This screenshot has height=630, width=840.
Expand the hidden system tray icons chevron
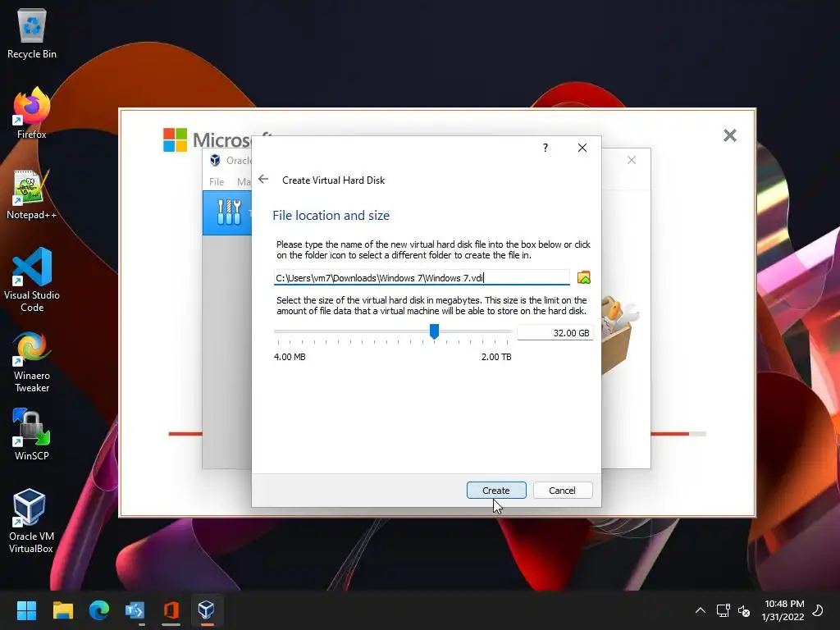coord(701,610)
